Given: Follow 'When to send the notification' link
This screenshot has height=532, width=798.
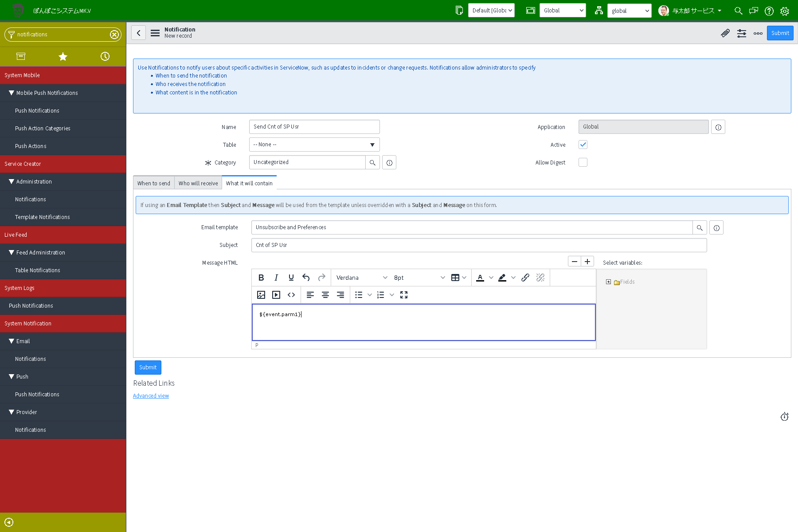Looking at the screenshot, I should (x=191, y=76).
